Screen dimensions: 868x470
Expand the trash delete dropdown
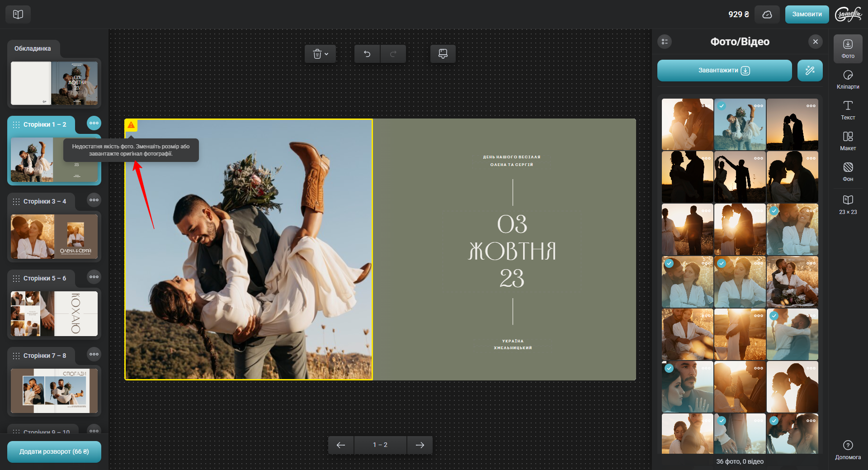pos(320,54)
